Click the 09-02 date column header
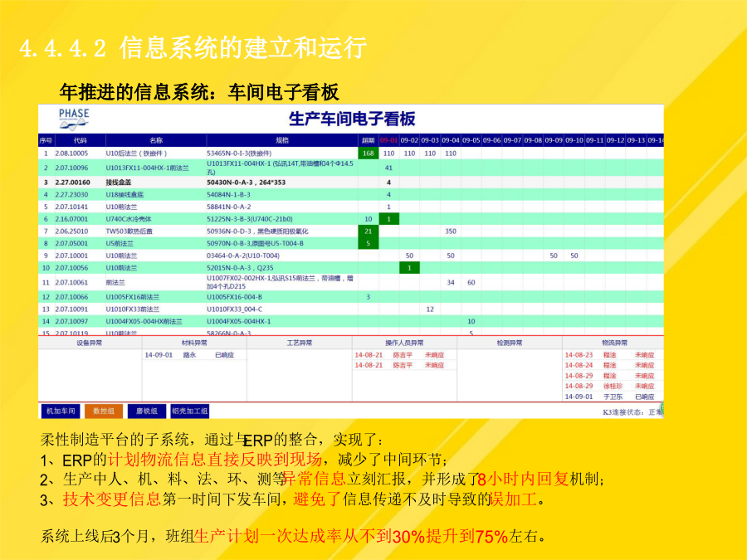 pos(409,140)
